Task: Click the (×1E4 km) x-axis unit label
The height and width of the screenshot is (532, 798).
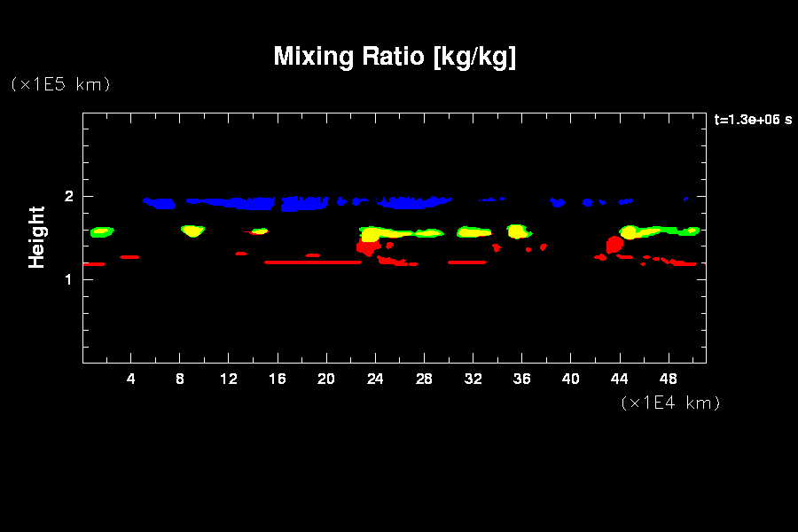Action: point(670,403)
